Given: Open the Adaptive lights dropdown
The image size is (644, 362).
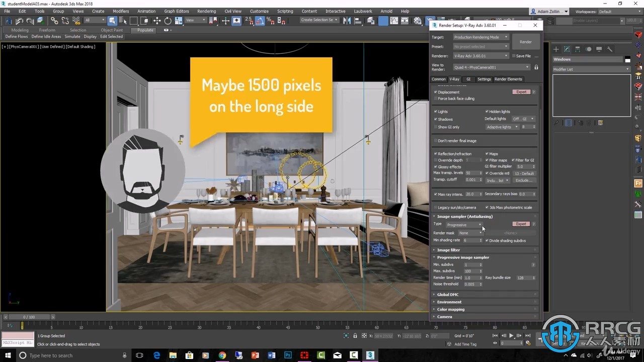Looking at the screenshot, I should [x=502, y=127].
